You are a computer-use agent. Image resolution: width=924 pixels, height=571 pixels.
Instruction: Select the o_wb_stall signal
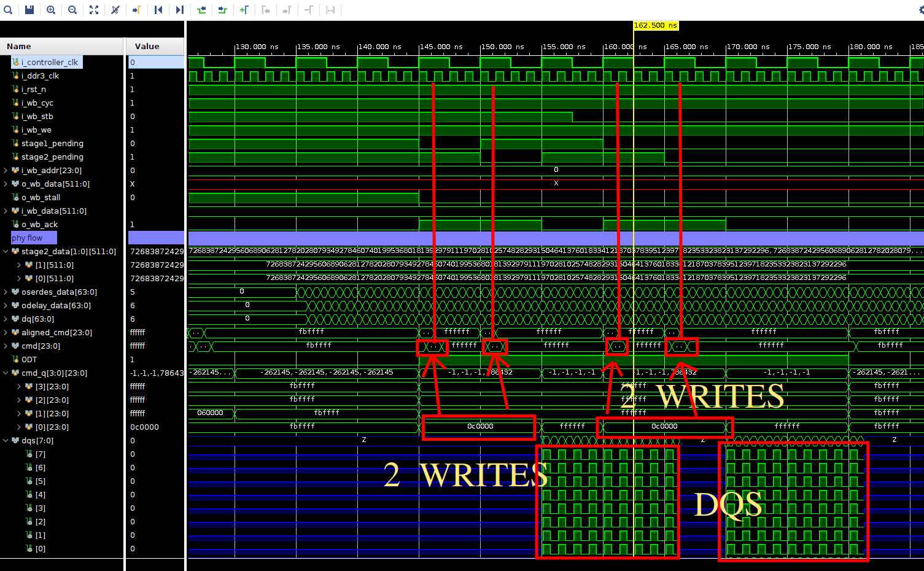(x=41, y=198)
